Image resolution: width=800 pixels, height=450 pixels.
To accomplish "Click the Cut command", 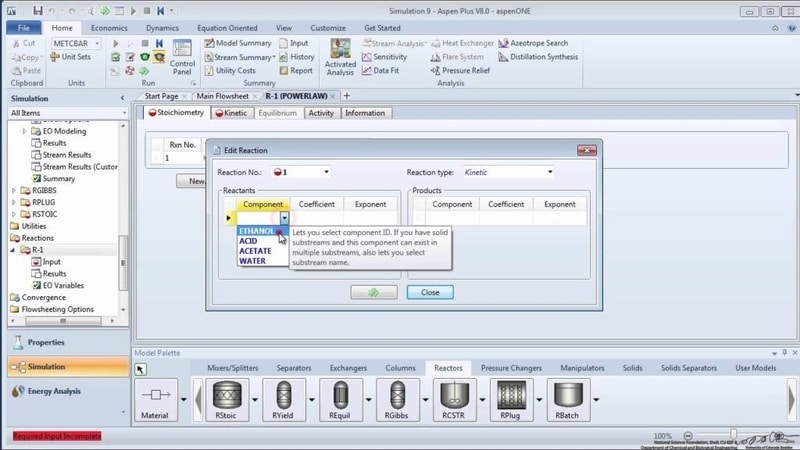I will 24,43.
